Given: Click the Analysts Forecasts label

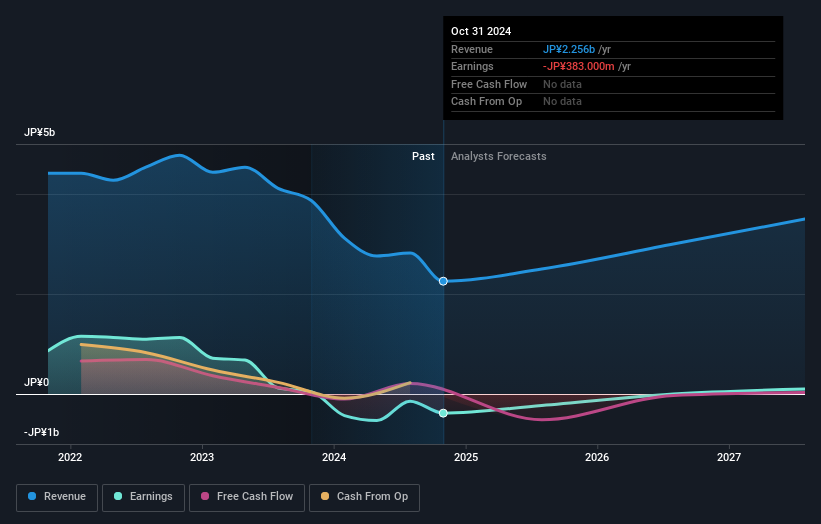Looking at the screenshot, I should (x=498, y=157).
